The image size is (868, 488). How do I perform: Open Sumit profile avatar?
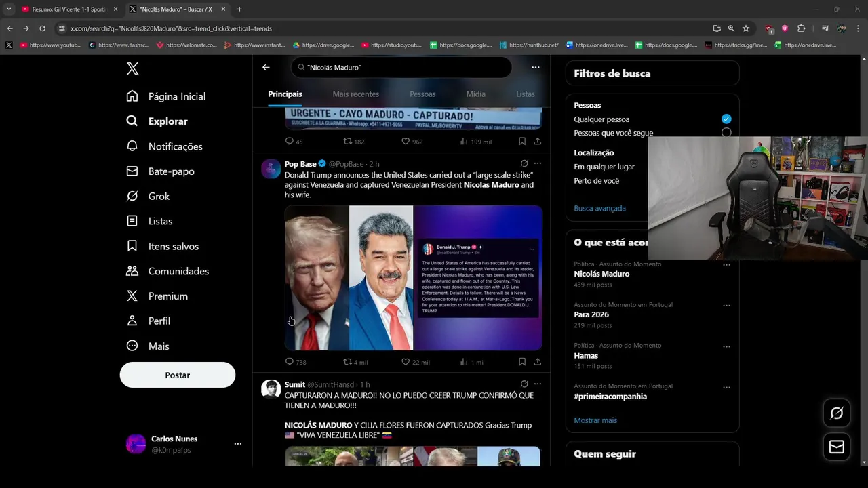point(271,389)
